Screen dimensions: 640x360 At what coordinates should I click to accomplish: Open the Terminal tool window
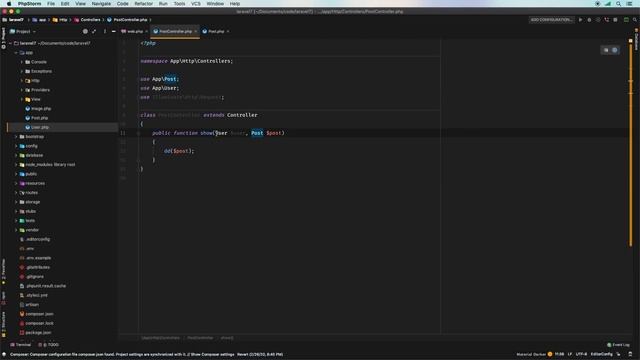20,345
